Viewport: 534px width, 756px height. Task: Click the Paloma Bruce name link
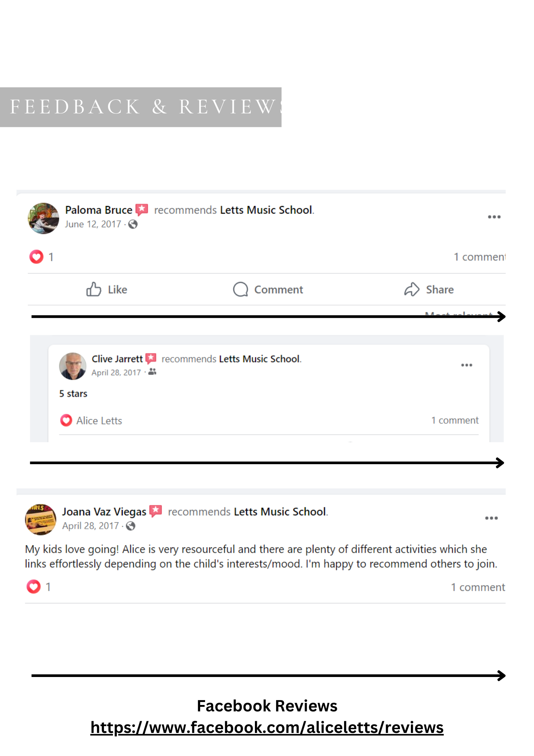[99, 210]
